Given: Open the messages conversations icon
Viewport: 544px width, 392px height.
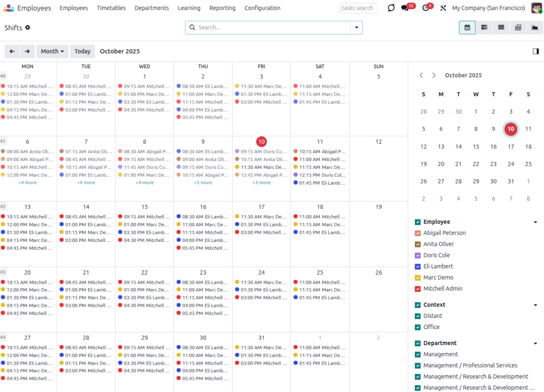Looking at the screenshot, I should pyautogui.click(x=405, y=8).
